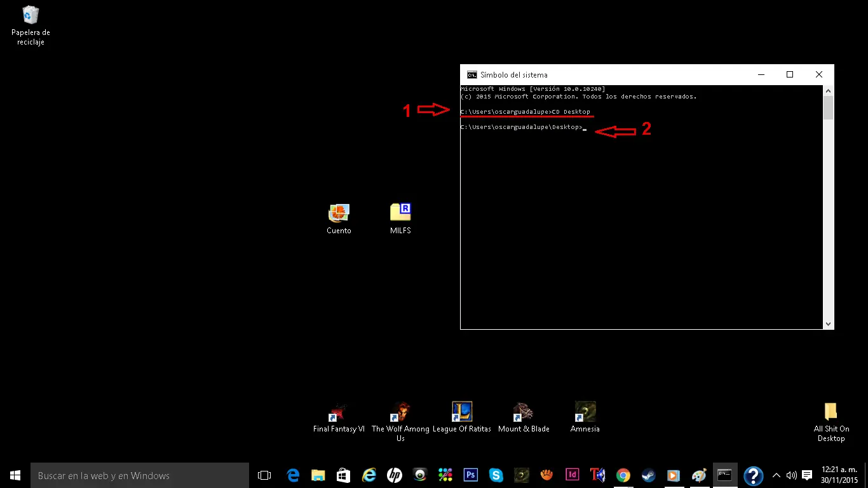Click the Command Prompt scrollbar down arrow

828,324
